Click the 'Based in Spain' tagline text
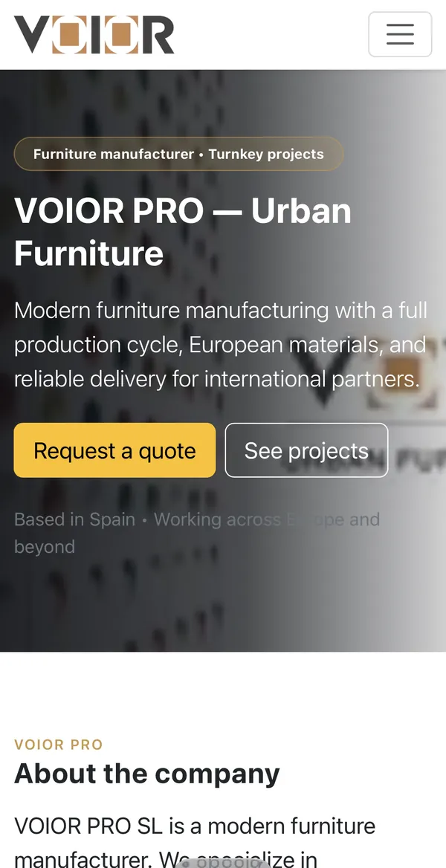Screen dimensions: 446x868 pyautogui.click(x=75, y=519)
